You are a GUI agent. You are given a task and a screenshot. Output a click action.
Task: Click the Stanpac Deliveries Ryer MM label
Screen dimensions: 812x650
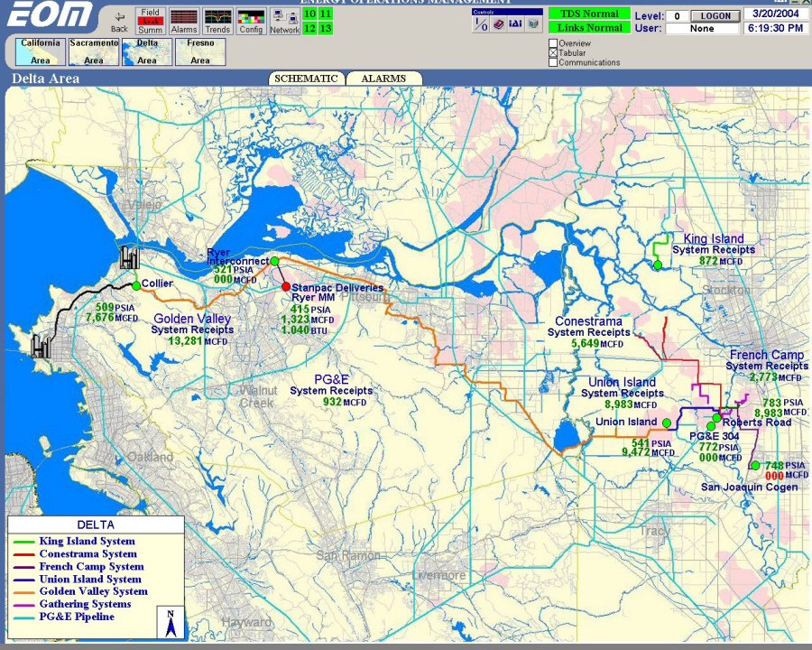click(x=337, y=292)
